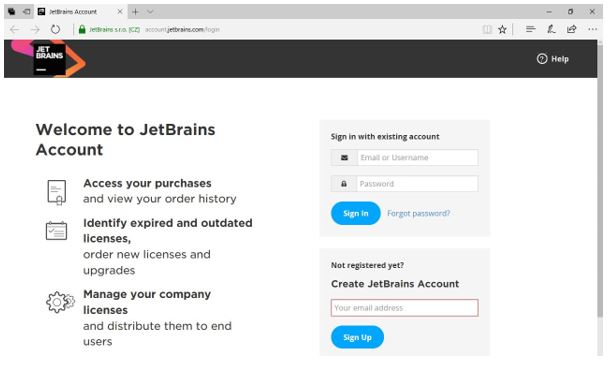Open the Forgot password? link
This screenshot has height=370, width=607.
418,213
